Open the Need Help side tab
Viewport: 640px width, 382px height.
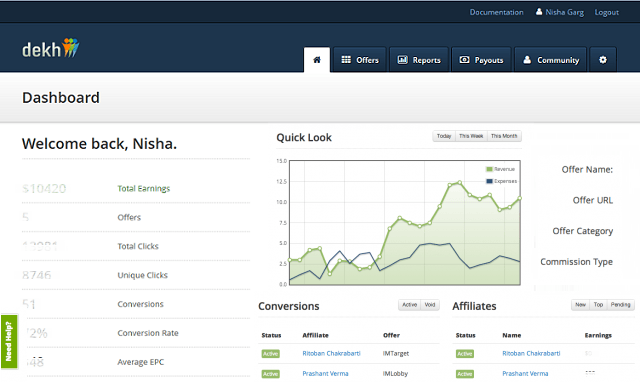pyautogui.click(x=9, y=341)
